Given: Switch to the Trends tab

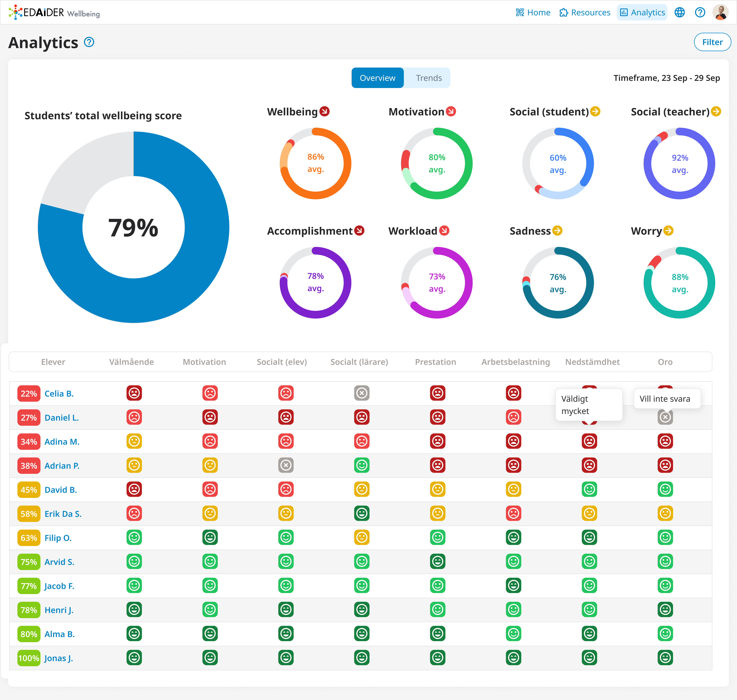Looking at the screenshot, I should click(428, 78).
